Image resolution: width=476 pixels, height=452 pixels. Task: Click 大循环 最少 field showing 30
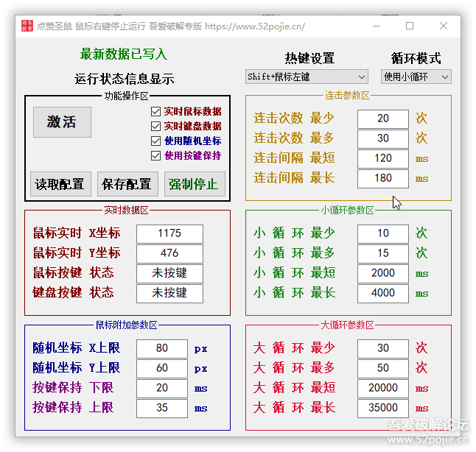pos(383,348)
